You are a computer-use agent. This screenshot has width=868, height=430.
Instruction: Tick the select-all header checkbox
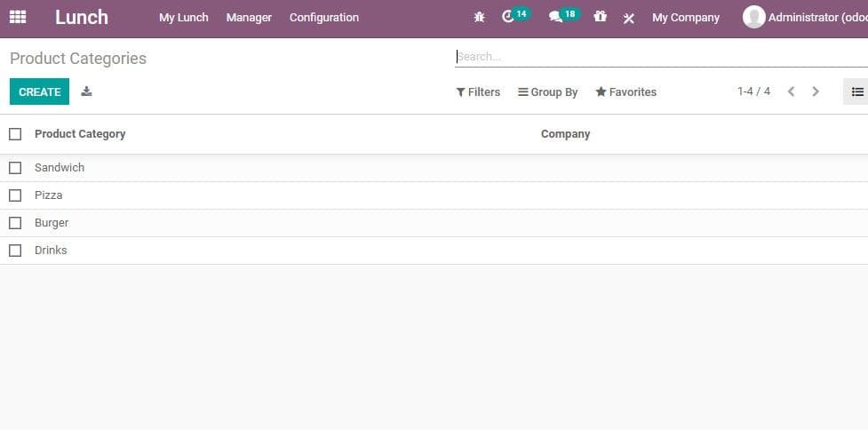tap(15, 134)
